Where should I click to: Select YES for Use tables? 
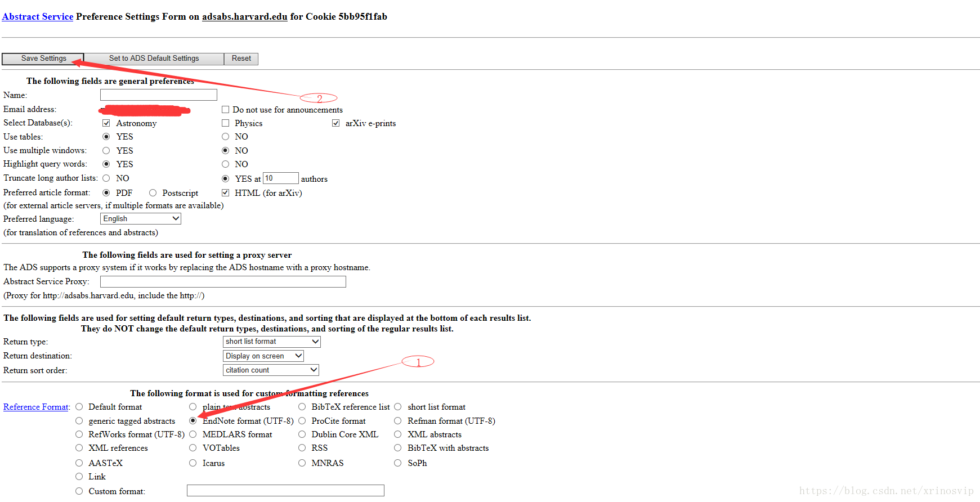[x=106, y=137]
